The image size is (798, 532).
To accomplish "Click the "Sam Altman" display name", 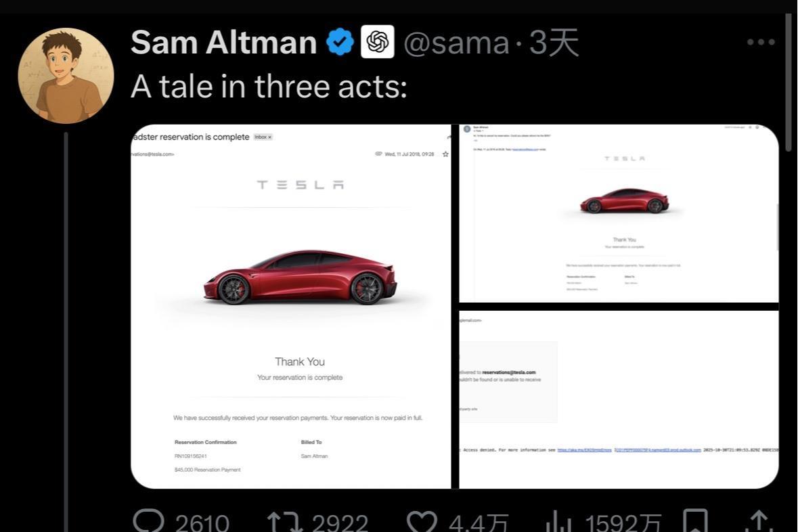I will 223,43.
